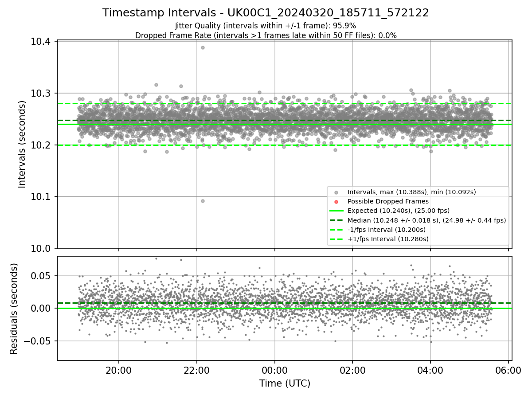Select the 'Dropped Frame Rate' 0.0% subtitle line
The height and width of the screenshot is (399, 532).
(266, 35)
